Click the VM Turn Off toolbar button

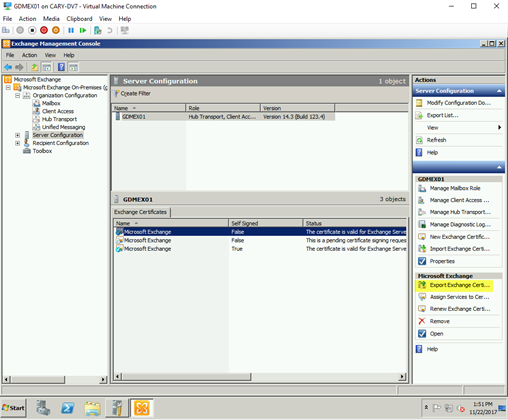pyautogui.click(x=32, y=30)
